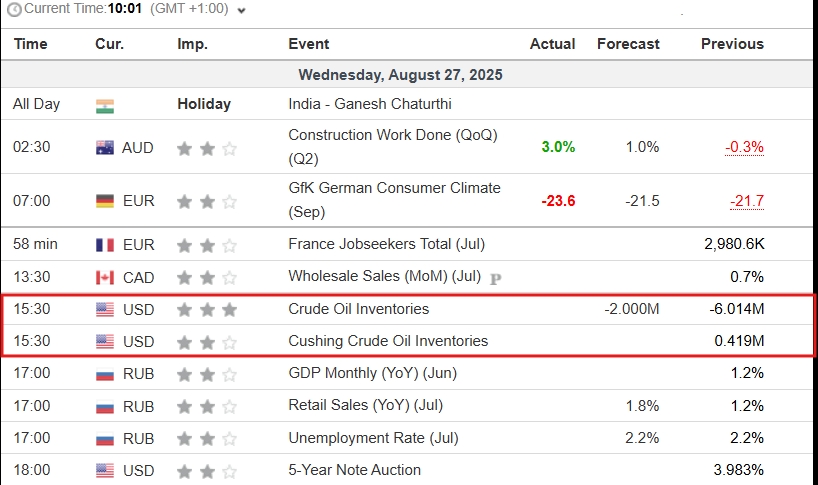Click the preliminary P icon after Wholesale Sales
Image resolution: width=818 pixels, height=485 pixels.
[x=496, y=279]
